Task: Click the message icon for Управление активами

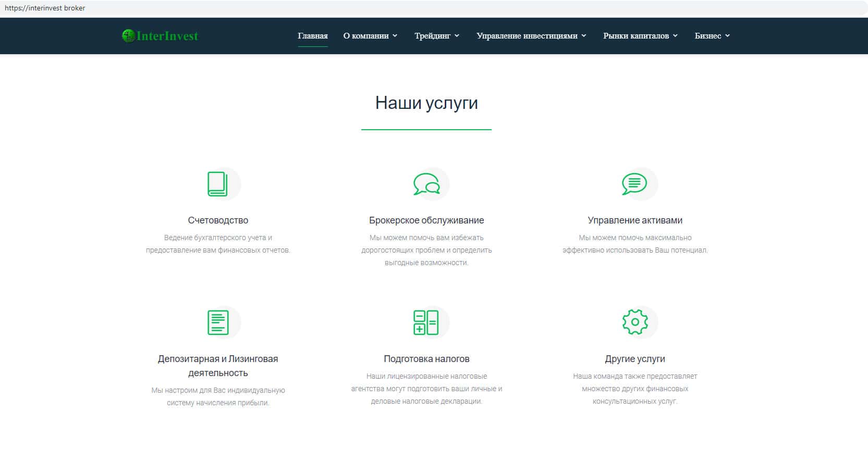Action: coord(634,184)
